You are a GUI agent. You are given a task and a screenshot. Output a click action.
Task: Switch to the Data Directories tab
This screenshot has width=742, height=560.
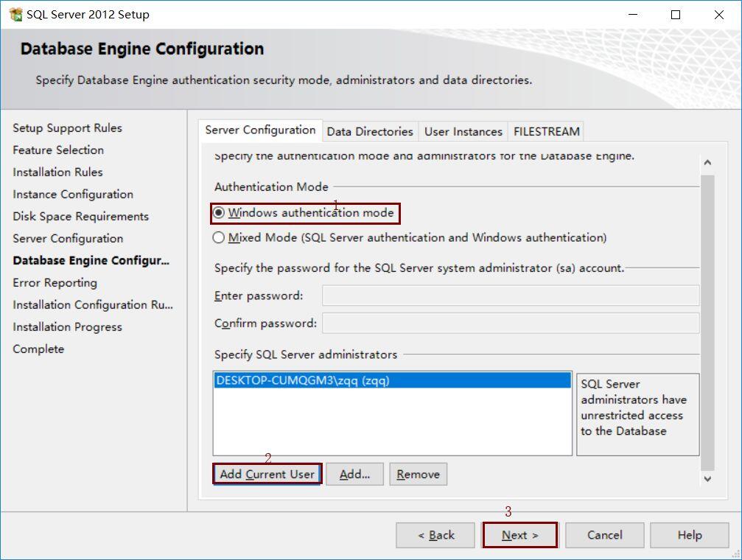pos(370,131)
